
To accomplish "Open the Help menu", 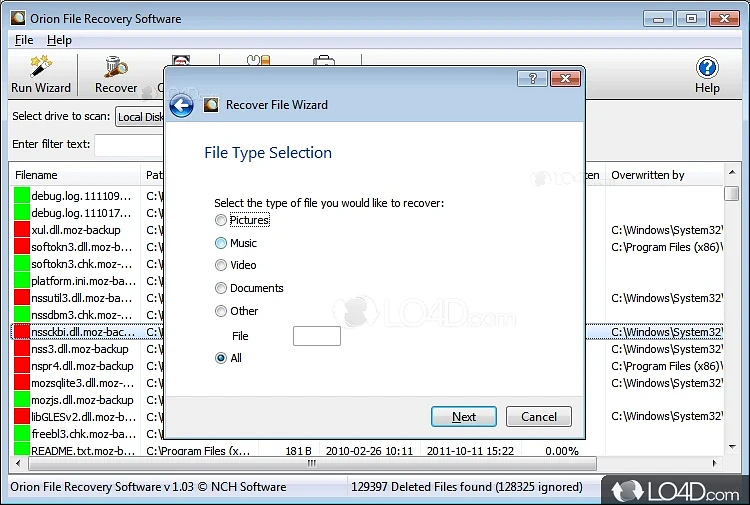I will pos(59,40).
